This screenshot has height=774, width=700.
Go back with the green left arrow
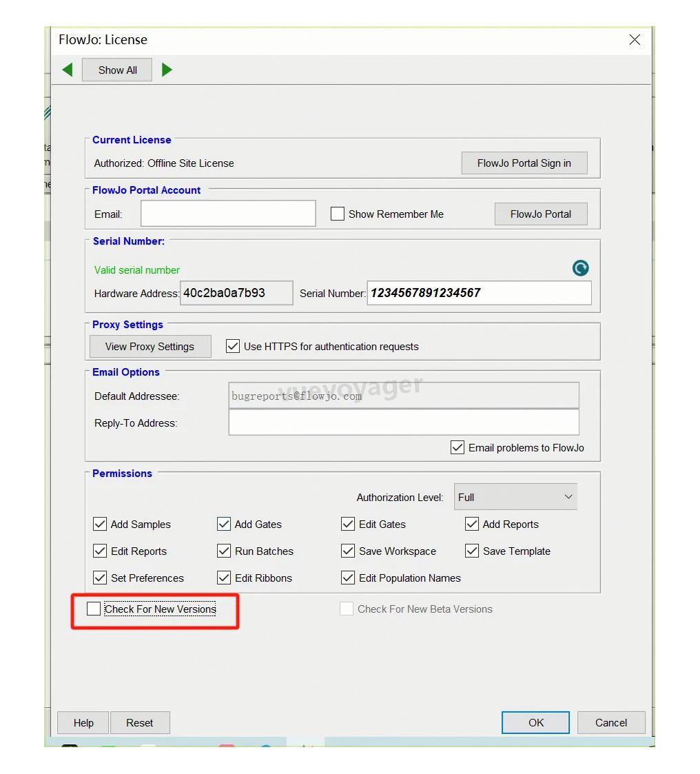pyautogui.click(x=68, y=70)
